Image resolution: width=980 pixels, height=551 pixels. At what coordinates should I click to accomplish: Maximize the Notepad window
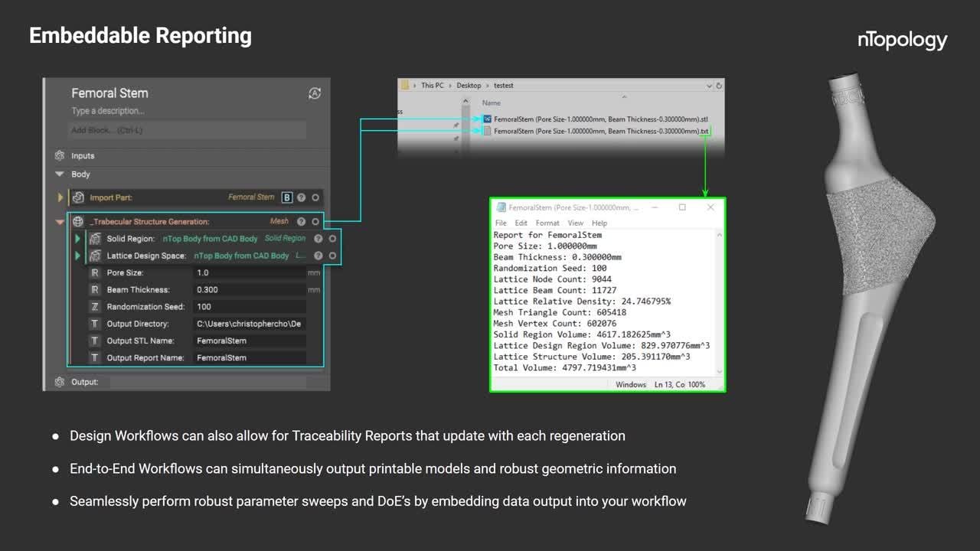pyautogui.click(x=682, y=207)
